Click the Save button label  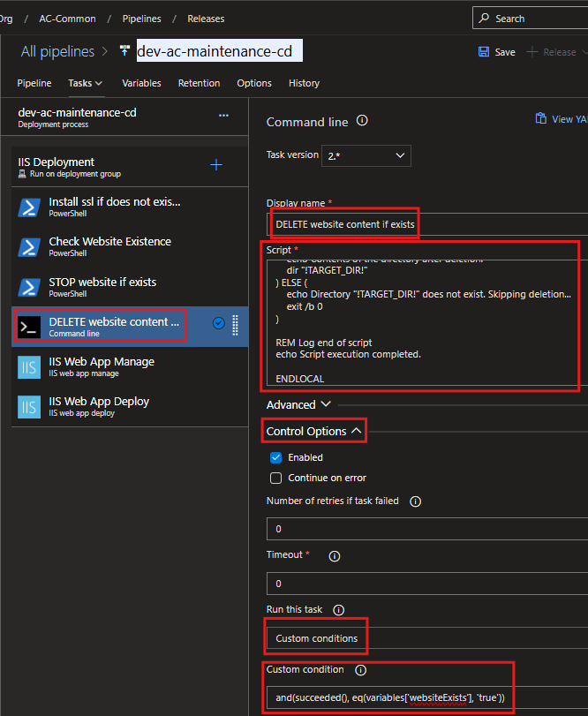pyautogui.click(x=505, y=52)
